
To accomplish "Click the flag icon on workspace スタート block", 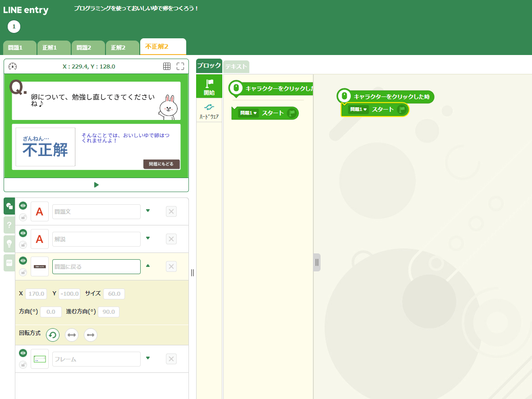I will point(402,109).
